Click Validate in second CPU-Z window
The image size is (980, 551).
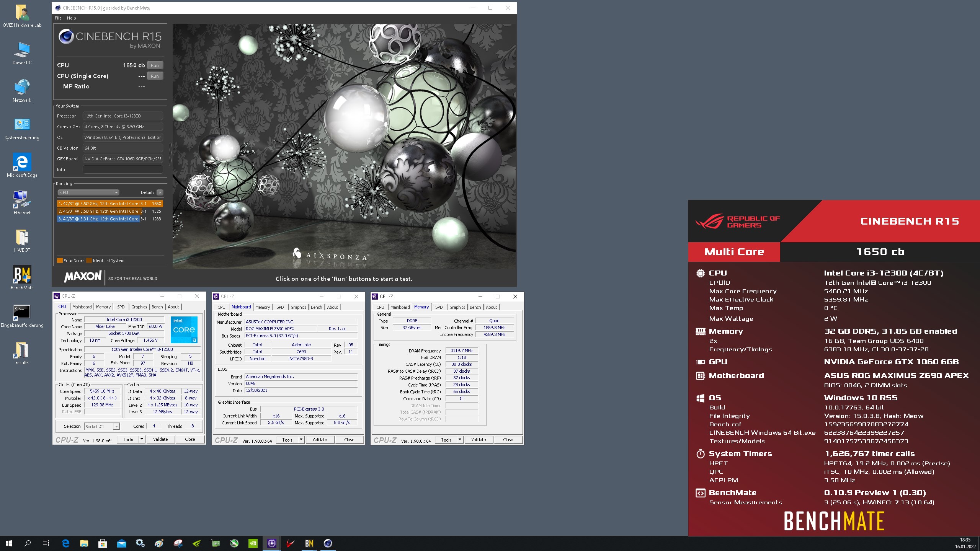[320, 440]
